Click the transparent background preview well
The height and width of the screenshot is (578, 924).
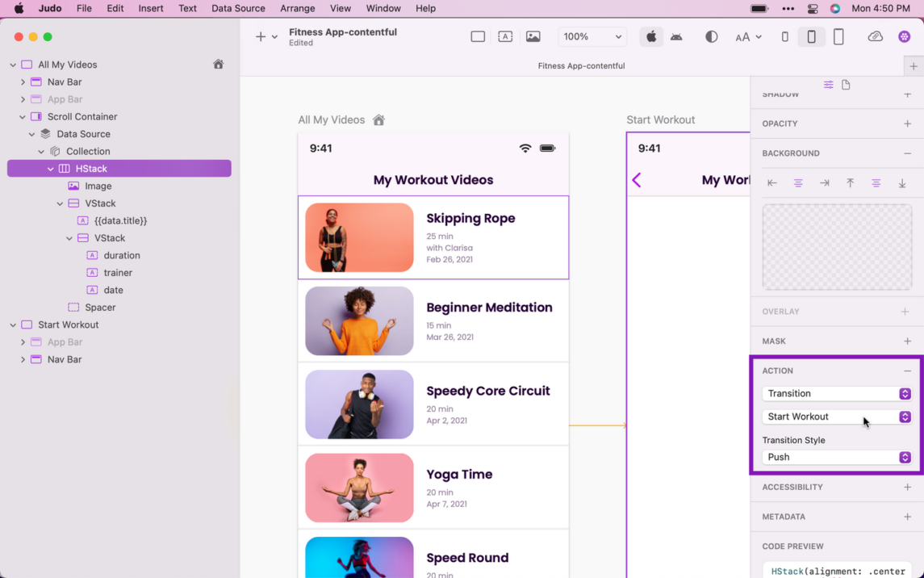pos(837,247)
